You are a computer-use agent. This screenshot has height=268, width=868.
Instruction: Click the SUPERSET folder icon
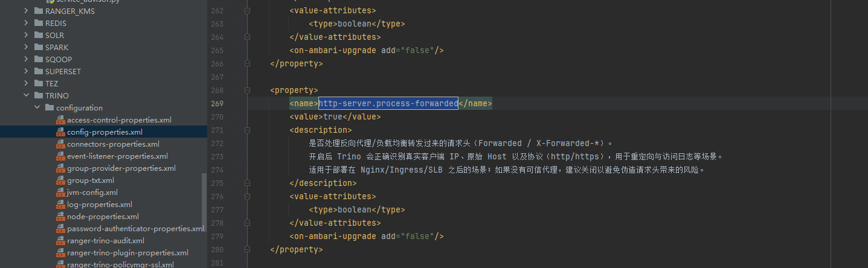[x=38, y=71]
